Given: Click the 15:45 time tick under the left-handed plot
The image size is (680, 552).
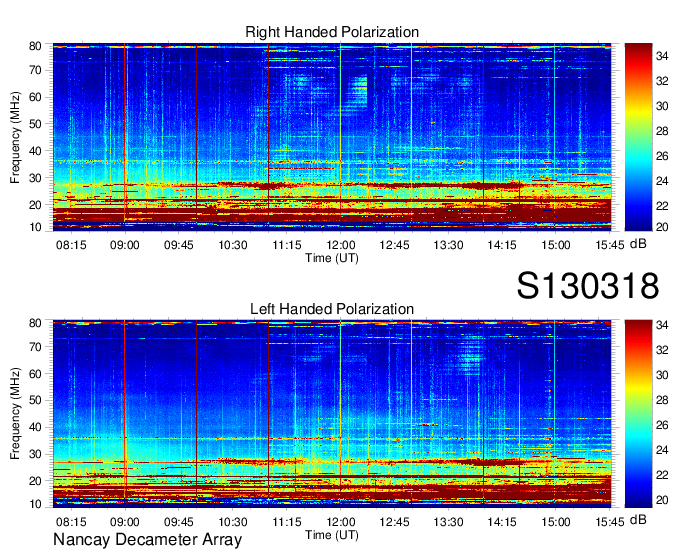Looking at the screenshot, I should coord(610,522).
